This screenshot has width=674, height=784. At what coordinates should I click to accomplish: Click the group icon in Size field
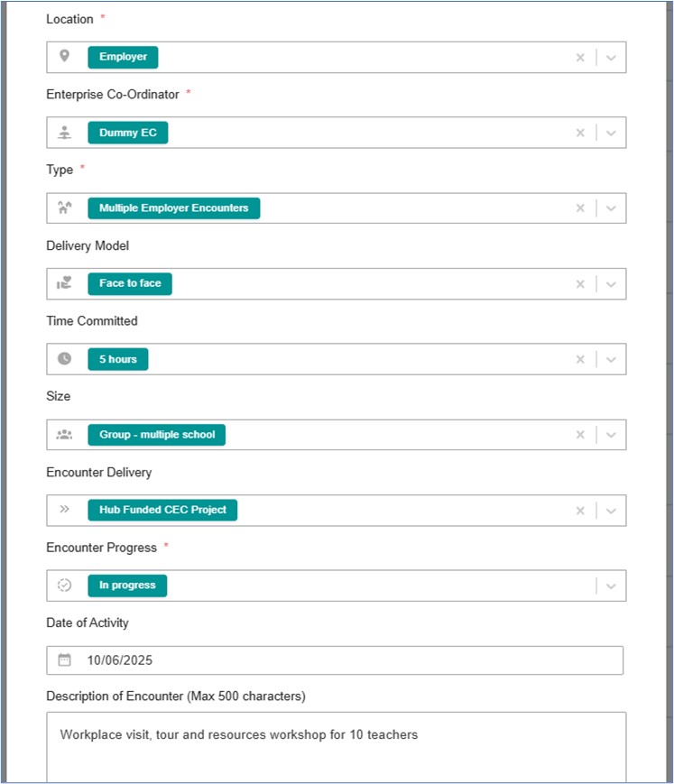click(x=64, y=434)
